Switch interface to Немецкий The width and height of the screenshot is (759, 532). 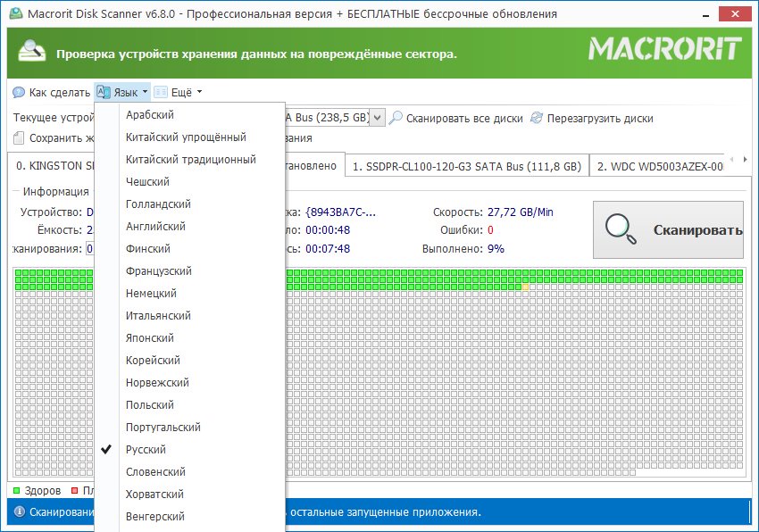pos(189,293)
